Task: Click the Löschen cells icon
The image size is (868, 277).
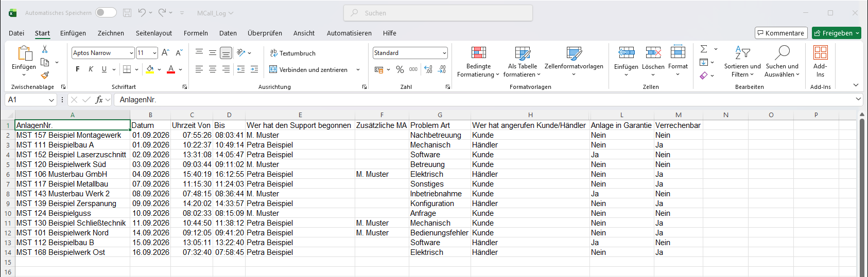Action: [653, 52]
